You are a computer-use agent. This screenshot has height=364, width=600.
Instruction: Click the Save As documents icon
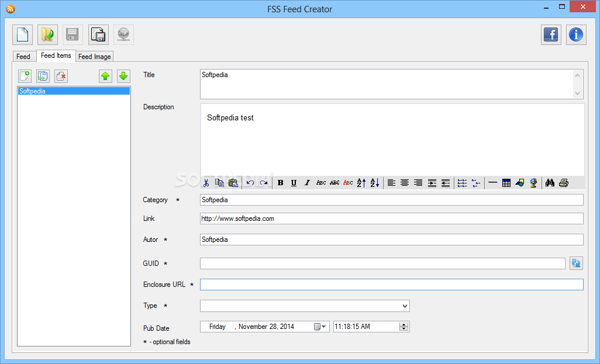(x=98, y=35)
